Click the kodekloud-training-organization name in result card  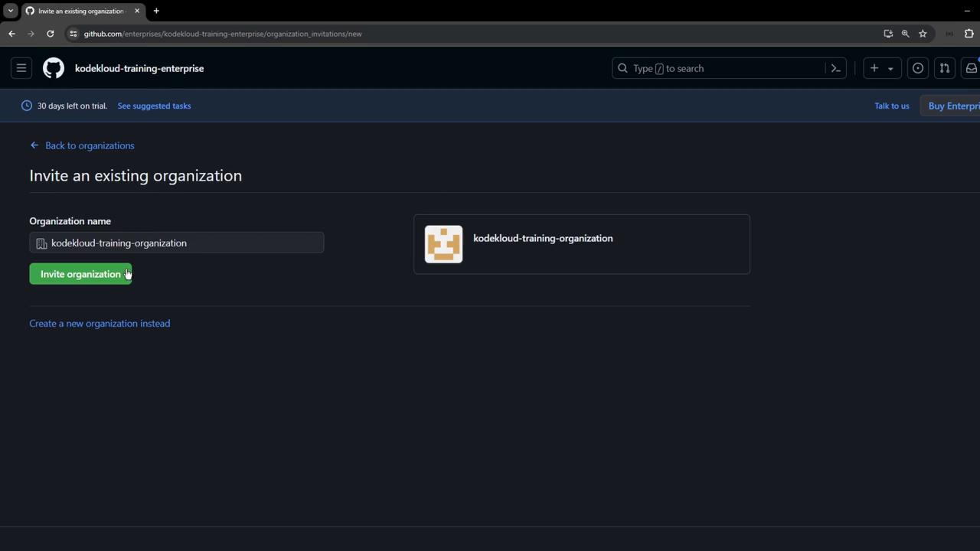click(543, 238)
